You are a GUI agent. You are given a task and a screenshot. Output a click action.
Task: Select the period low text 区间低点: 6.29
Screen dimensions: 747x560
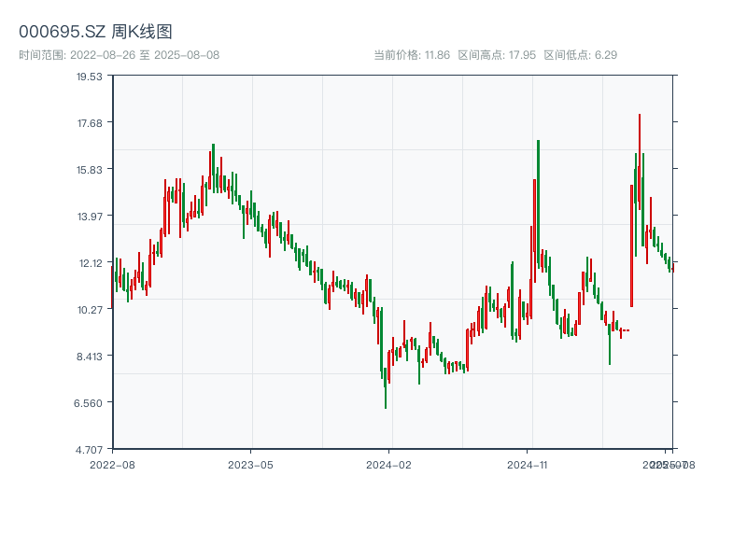580,55
